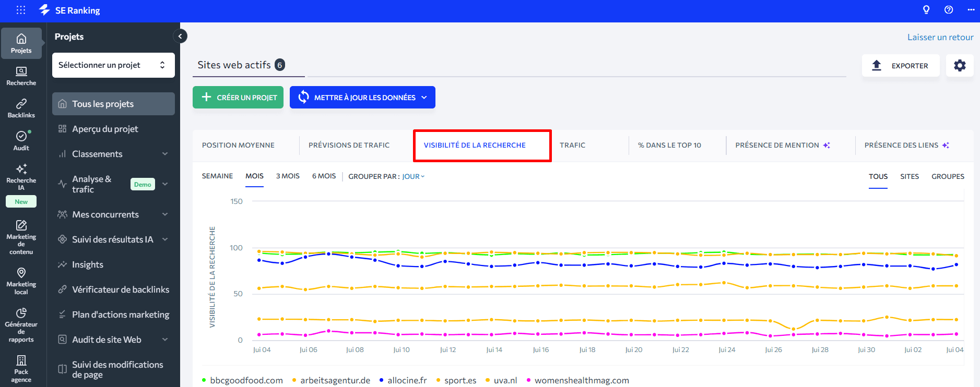Open Générateur de rapports in the left rail
The width and height of the screenshot is (980, 387).
[x=21, y=325]
